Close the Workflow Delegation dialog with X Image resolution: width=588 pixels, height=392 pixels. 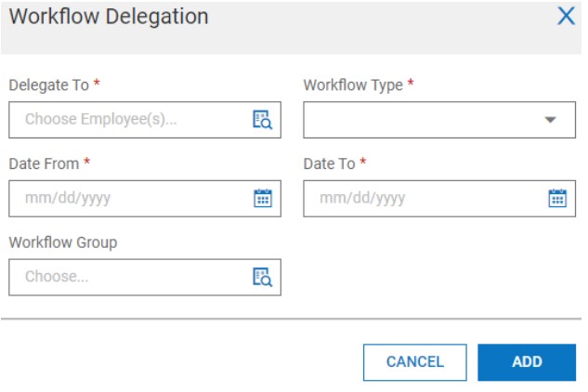tap(566, 17)
